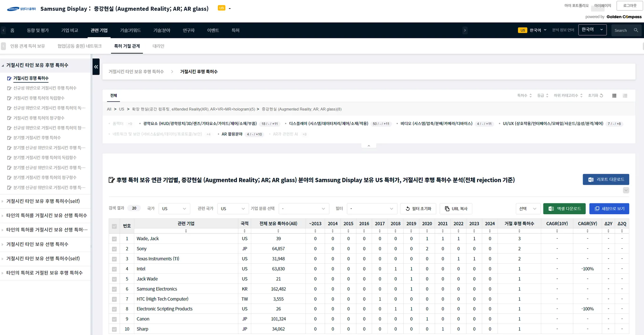Select the AR 활용분야 category chip
This screenshot has height=335, width=644.
(x=232, y=134)
